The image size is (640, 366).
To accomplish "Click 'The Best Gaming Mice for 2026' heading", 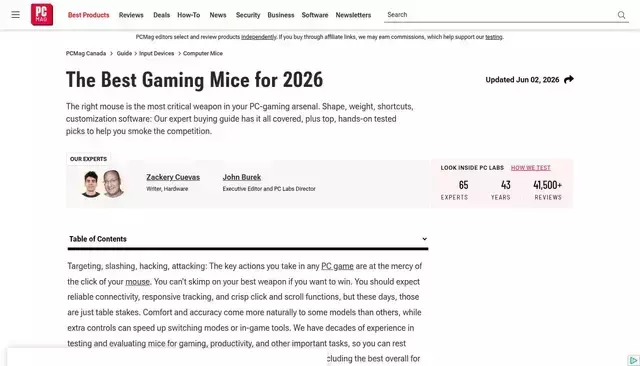I will (194, 80).
